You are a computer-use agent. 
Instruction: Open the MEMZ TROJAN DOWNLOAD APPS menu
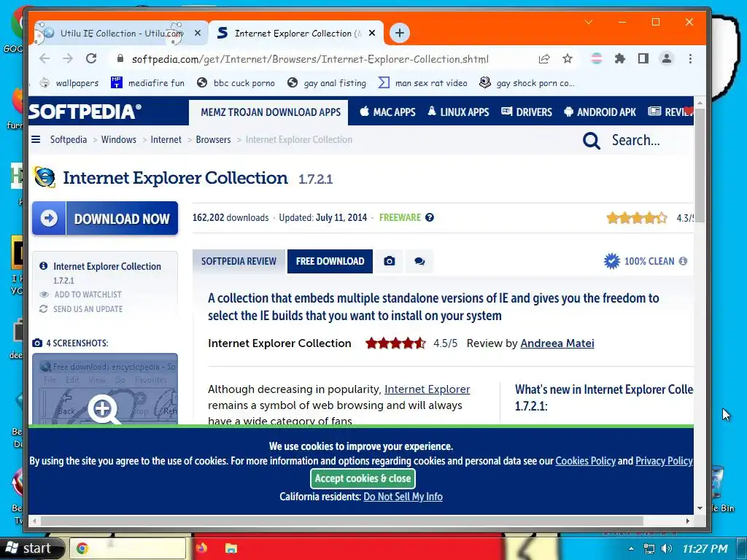pos(270,112)
